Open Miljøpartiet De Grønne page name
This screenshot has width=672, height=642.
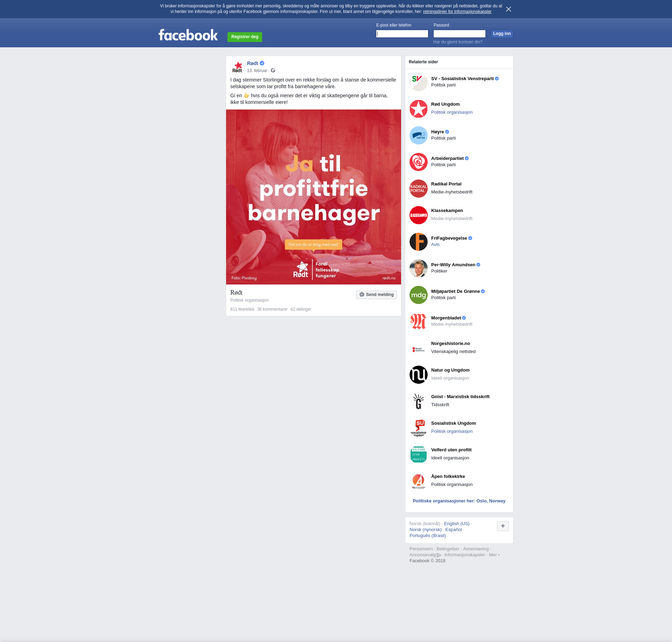point(455,291)
